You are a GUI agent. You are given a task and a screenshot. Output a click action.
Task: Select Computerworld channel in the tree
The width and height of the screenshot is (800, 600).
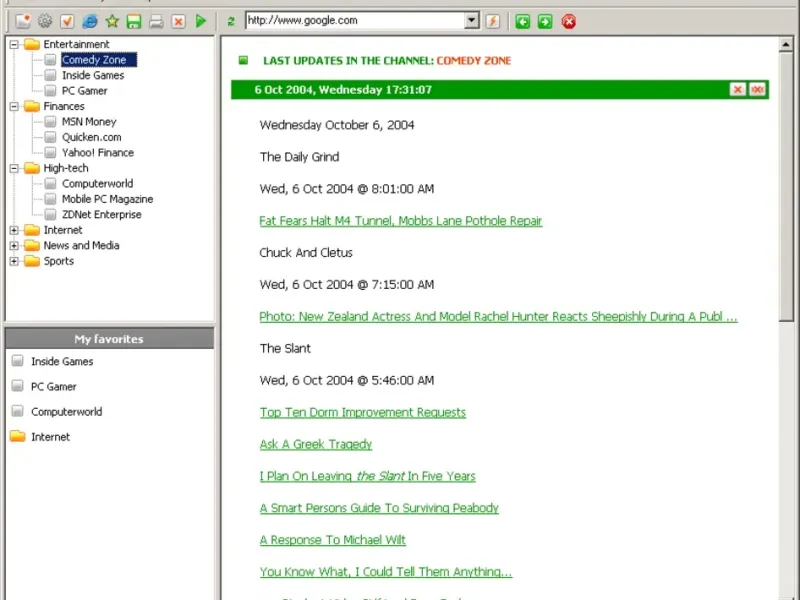[97, 183]
